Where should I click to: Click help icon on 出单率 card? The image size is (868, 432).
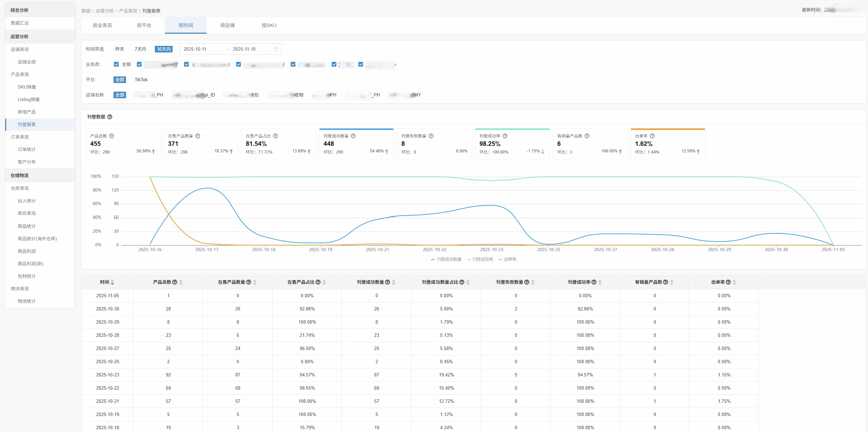652,136
